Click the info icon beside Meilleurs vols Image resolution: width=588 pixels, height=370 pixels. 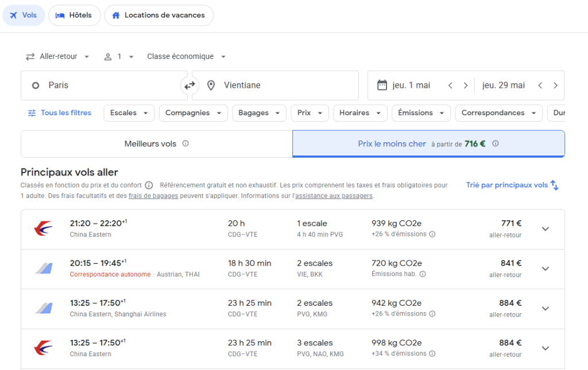pyautogui.click(x=185, y=143)
